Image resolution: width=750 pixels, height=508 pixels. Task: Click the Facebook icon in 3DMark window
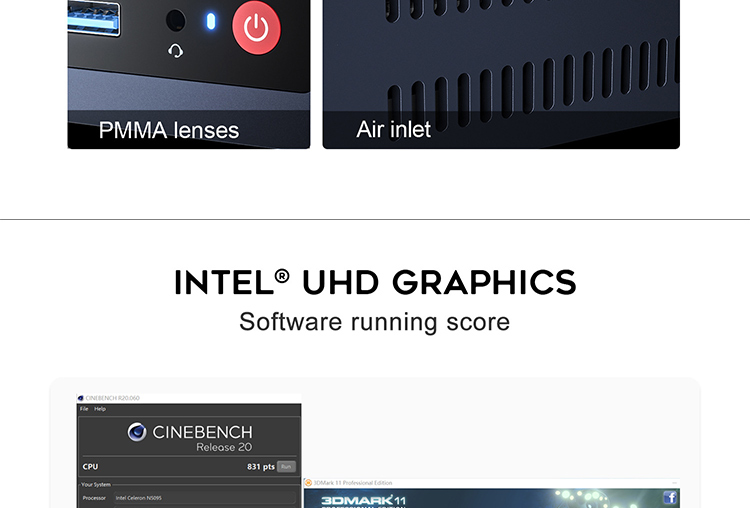(x=670, y=497)
